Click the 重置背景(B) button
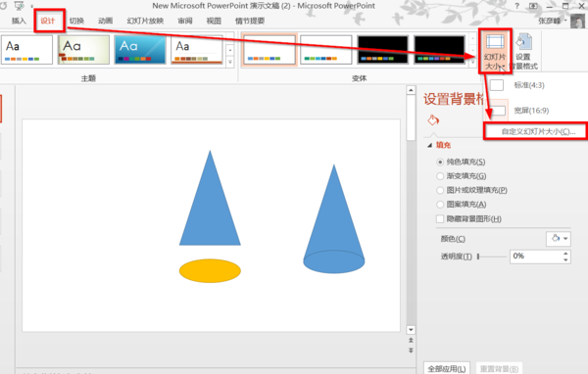This screenshot has height=374, width=588. point(499,369)
